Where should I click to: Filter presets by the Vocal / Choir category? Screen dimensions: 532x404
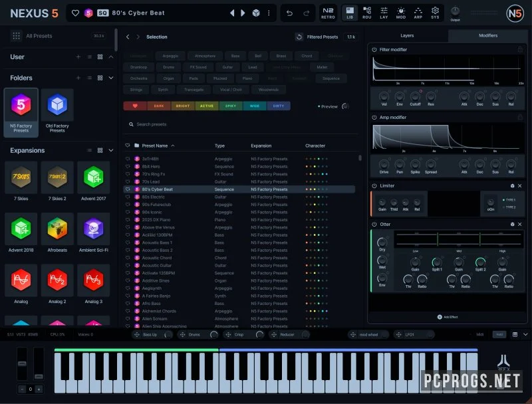coord(231,90)
